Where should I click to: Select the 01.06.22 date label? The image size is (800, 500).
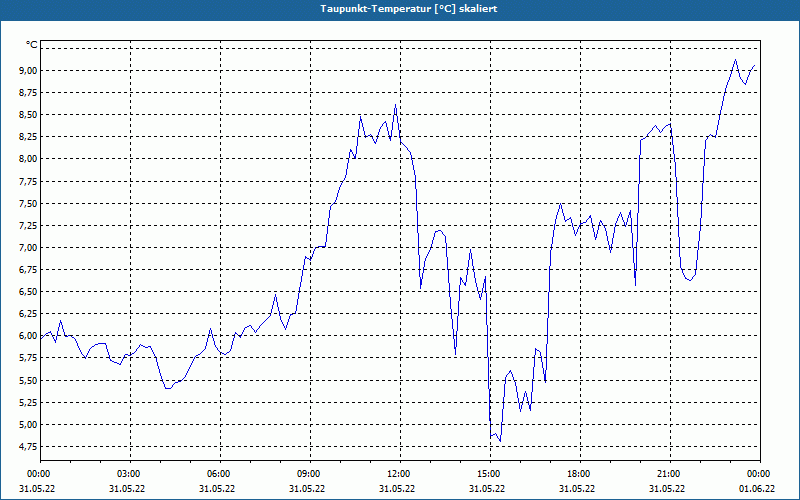(x=757, y=489)
